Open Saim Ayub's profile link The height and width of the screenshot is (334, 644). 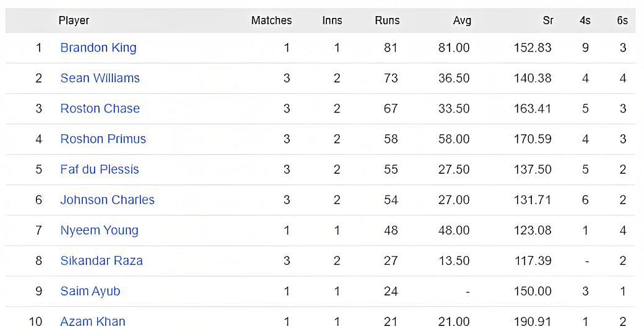(x=90, y=291)
